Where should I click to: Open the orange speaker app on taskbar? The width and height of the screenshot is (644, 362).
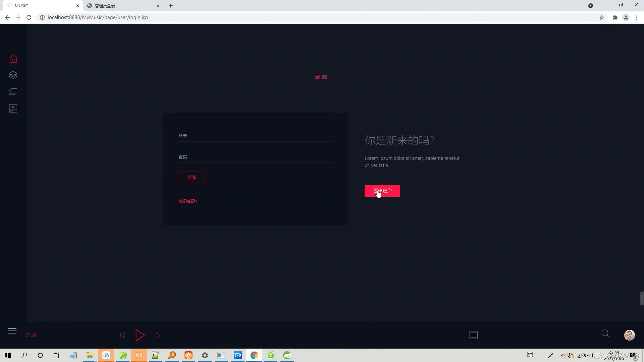click(139, 355)
